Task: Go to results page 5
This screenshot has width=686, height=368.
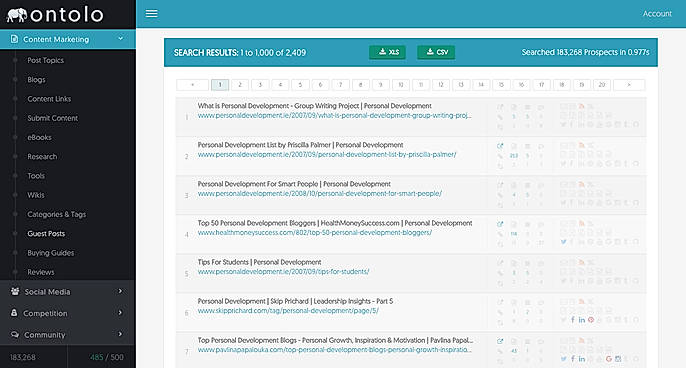Action: pos(300,85)
